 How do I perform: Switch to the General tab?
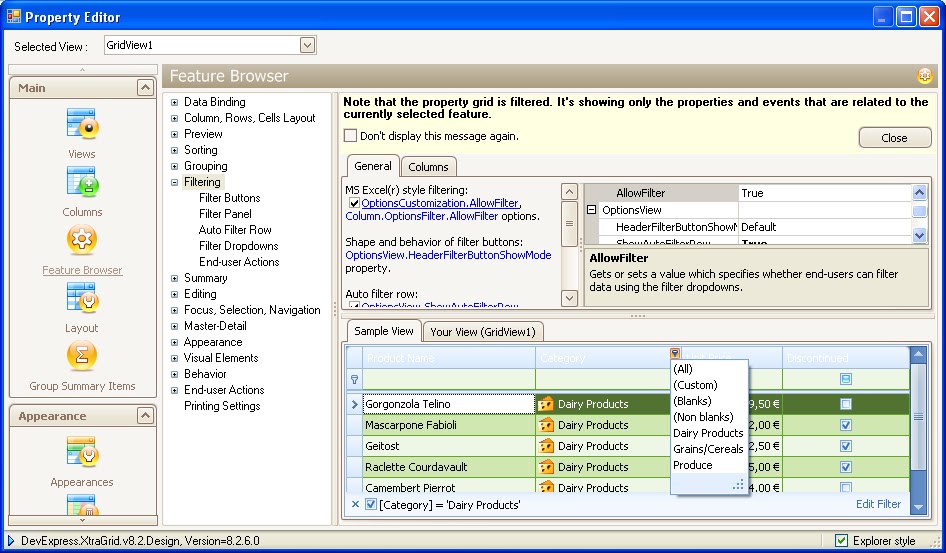tap(373, 166)
